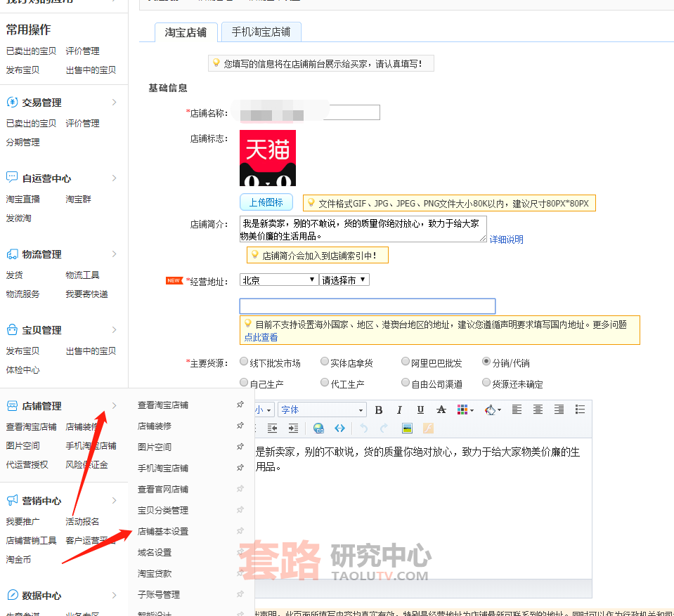Apply bold formatting in the editor
Image resolution: width=674 pixels, height=616 pixels.
379,409
